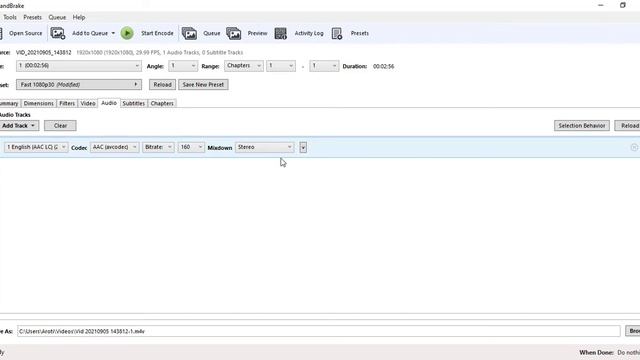640x360 pixels.
Task: Remove the audio track with the circle icon
Action: [x=634, y=147]
